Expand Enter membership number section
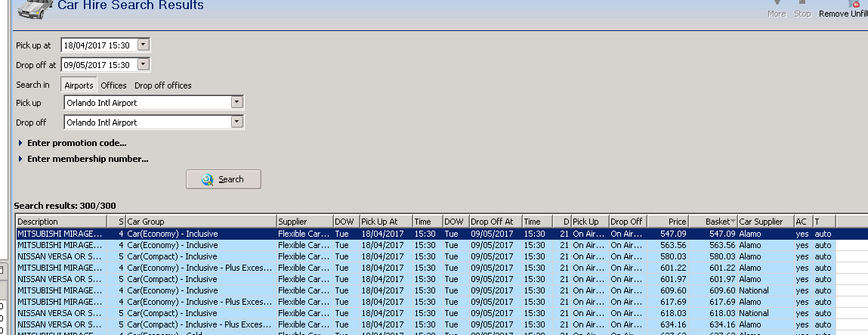Viewport: 868px width, 335px height. tap(84, 159)
